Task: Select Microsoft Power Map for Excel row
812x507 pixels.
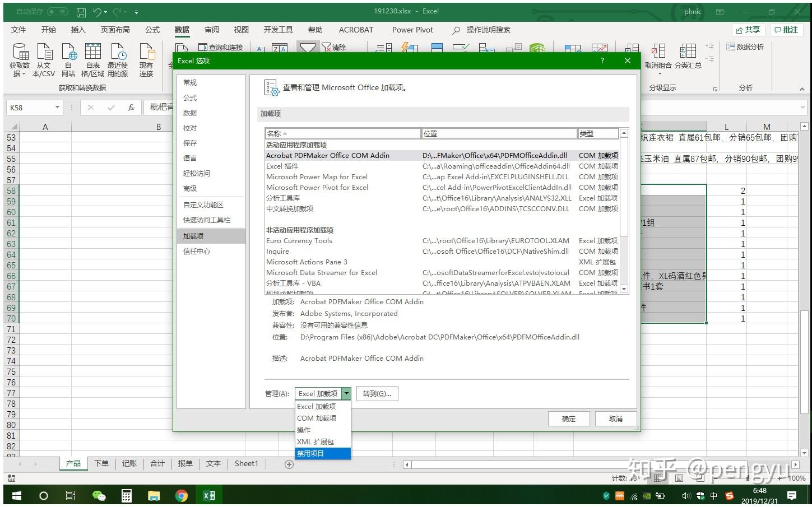Action: (x=442, y=176)
